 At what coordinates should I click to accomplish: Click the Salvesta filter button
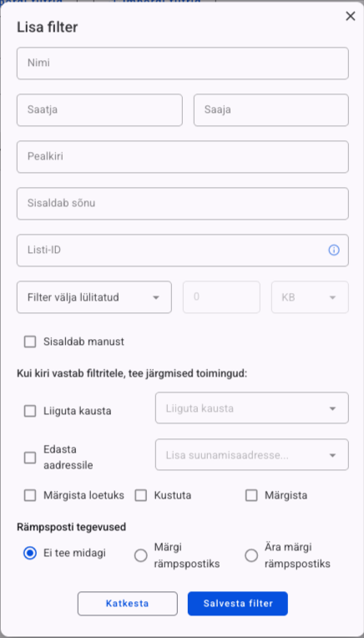238,604
